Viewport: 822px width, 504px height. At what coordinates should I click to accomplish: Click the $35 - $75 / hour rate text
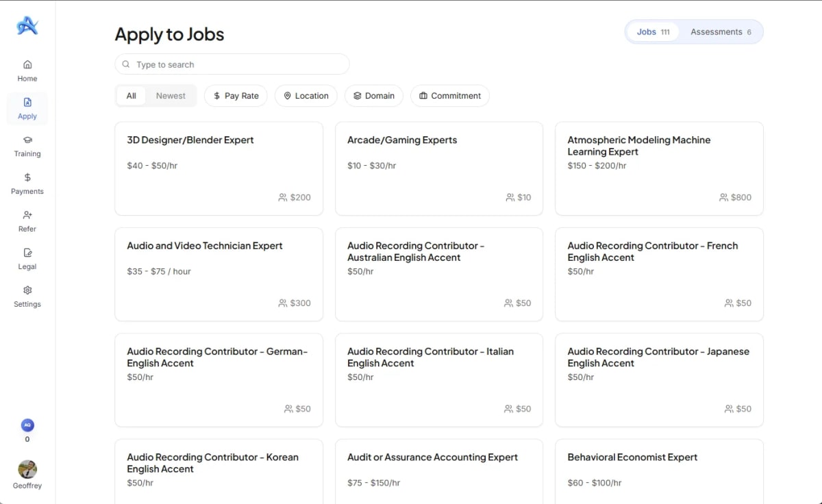click(159, 271)
